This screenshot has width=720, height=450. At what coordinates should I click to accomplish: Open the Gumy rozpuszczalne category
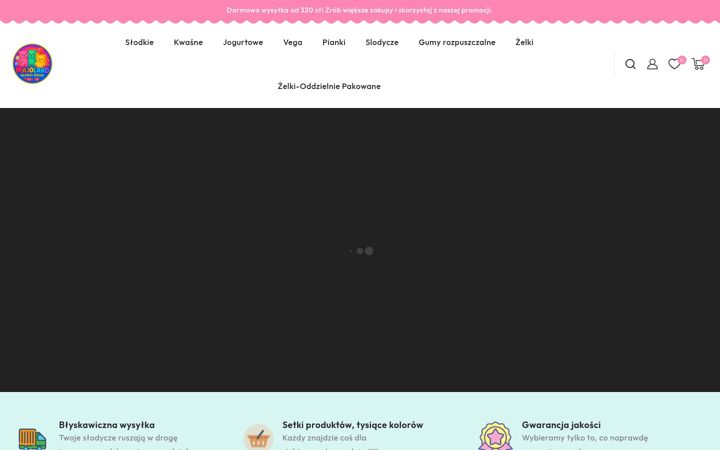[x=456, y=42]
